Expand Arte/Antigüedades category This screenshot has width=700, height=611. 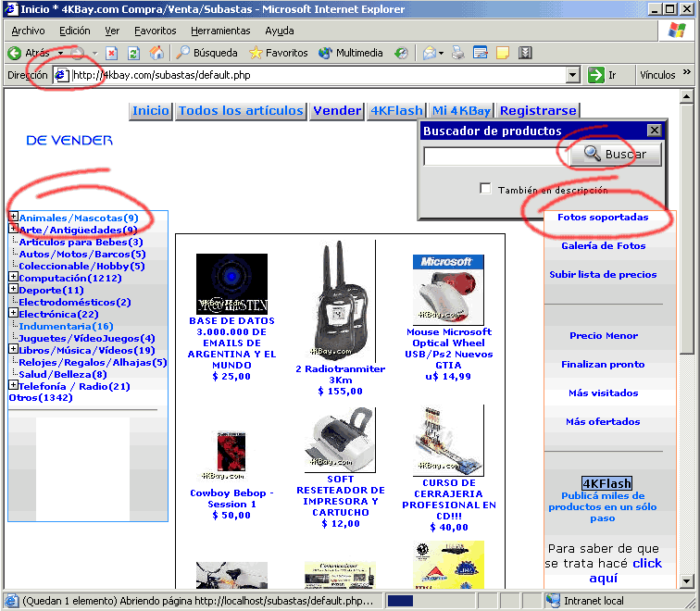tap(13, 229)
